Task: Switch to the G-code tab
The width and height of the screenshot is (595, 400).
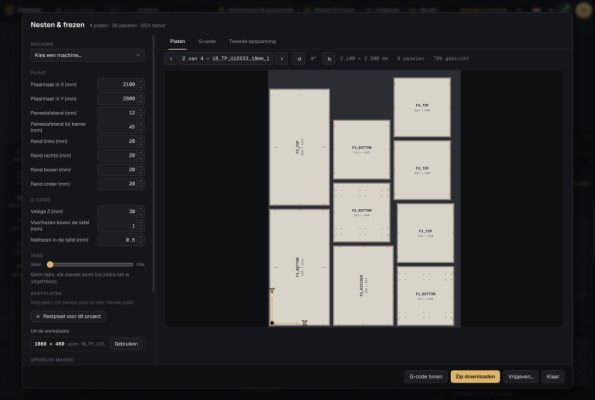Action: click(x=207, y=41)
